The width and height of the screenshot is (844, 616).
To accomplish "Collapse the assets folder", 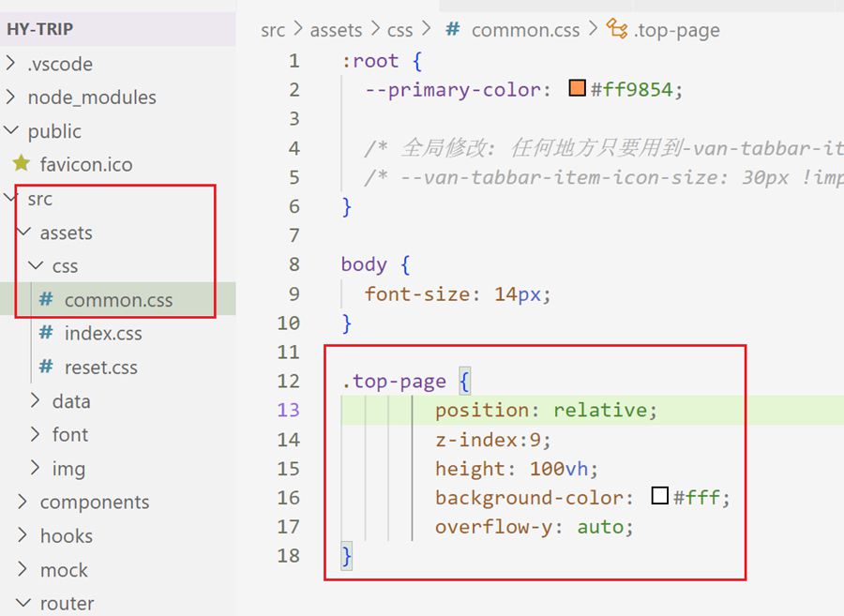I will [23, 233].
